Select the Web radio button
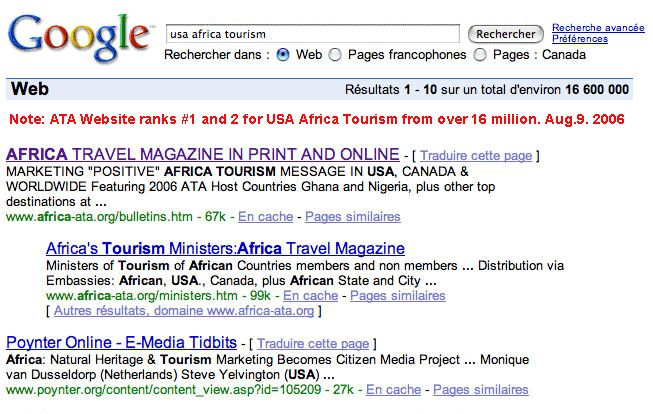This screenshot has height=414, width=653. coord(283,55)
